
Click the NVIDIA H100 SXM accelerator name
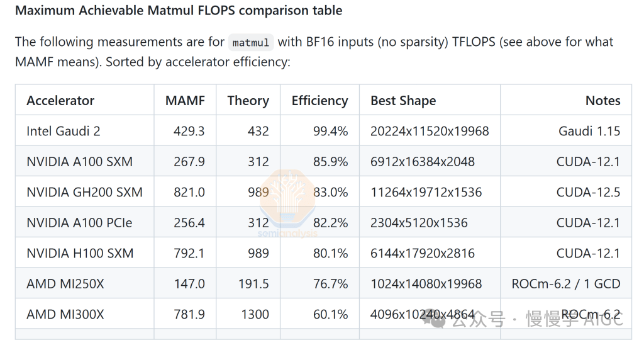[80, 253]
